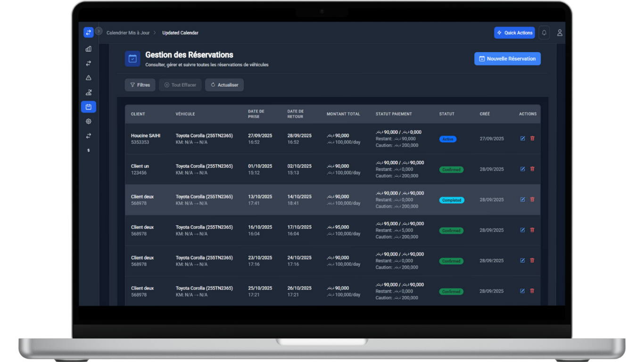Screen dimensions: 644x362
Task: Click the Active status badge
Action: tap(447, 139)
